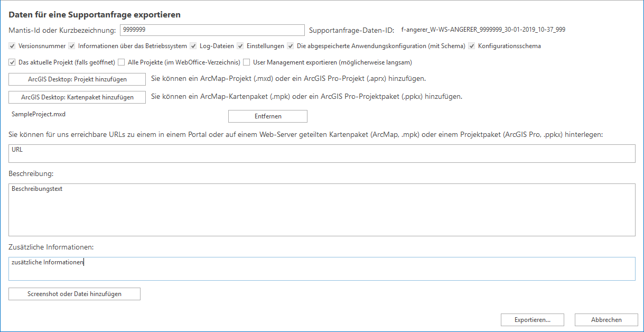Viewport: 644px width, 332px height.
Task: Focus the Mantis-Id input field
Action: (x=212, y=30)
